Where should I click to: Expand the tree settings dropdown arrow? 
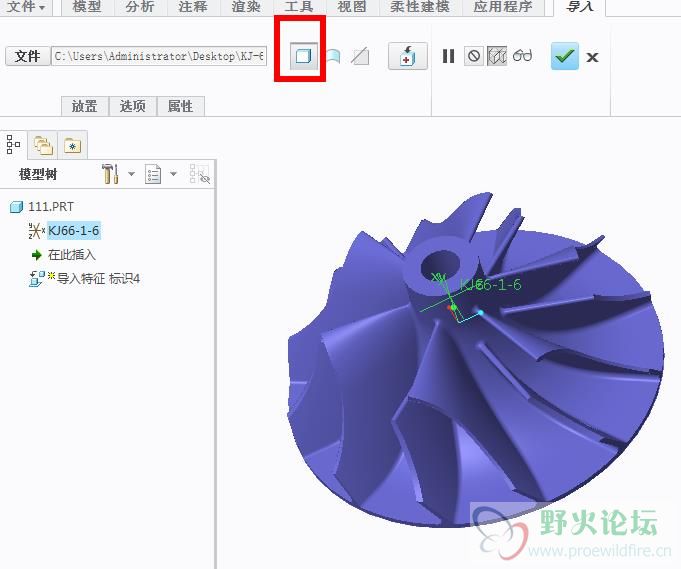(131, 174)
